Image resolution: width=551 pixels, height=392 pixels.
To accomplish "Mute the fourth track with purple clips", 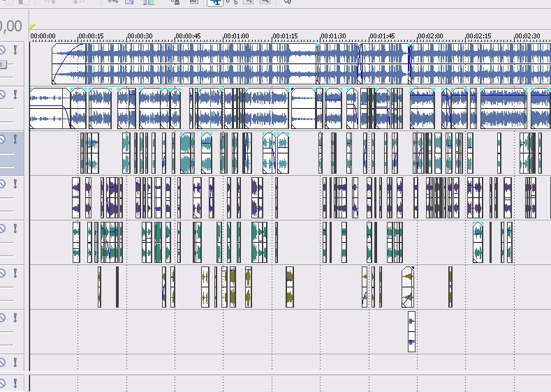I will tap(3, 184).
